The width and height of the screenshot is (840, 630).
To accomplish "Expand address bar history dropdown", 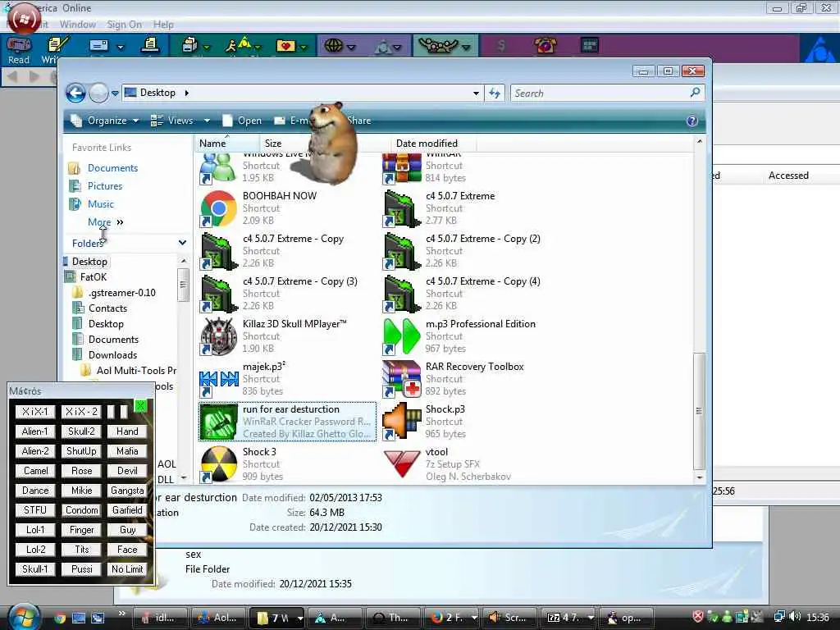I will coord(476,94).
